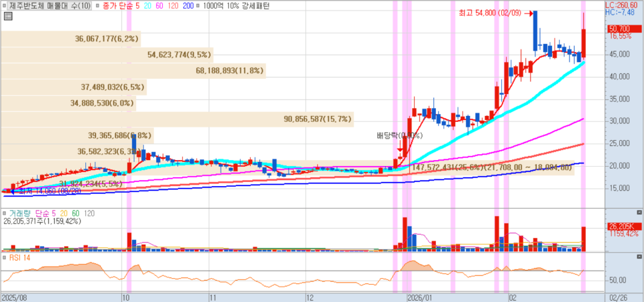644x302 pixels.
Task: Click the 26,205K volume tag
Action: click(x=623, y=227)
